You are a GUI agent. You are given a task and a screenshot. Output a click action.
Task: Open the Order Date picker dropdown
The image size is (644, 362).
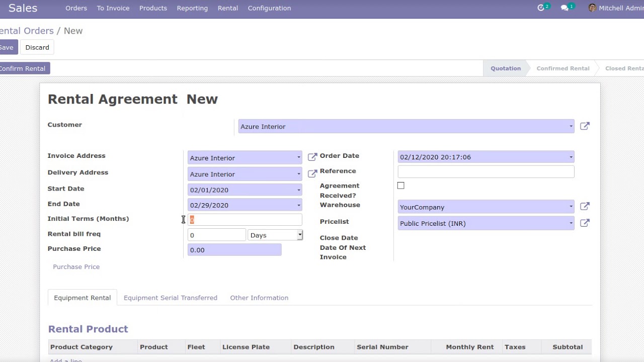point(571,157)
